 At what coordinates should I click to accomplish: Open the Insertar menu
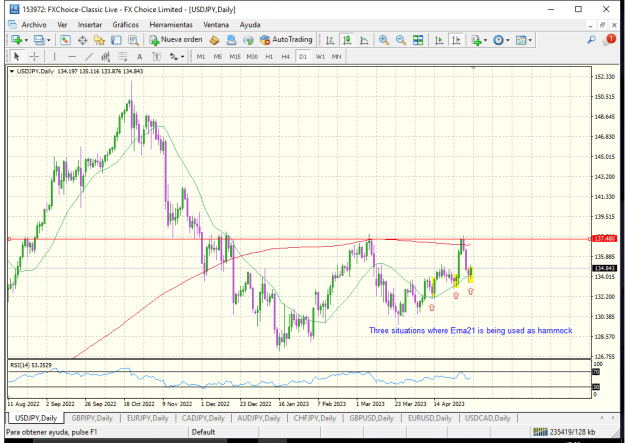[90, 25]
